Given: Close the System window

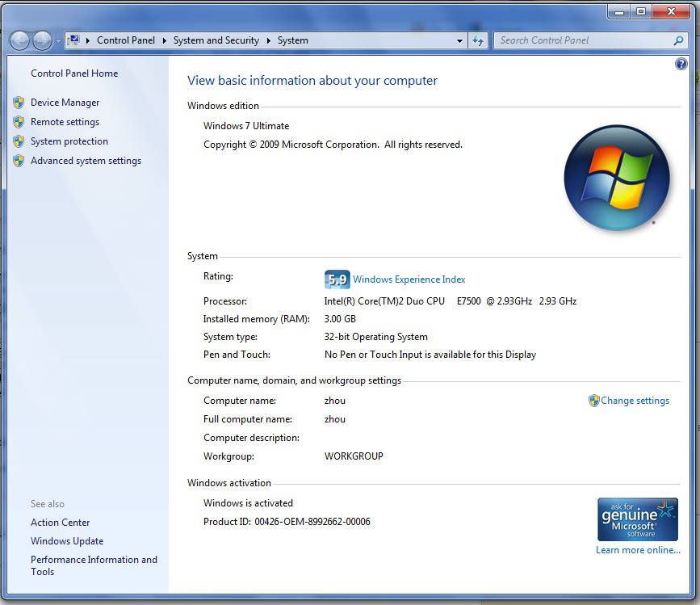Looking at the screenshot, I should pos(671,12).
